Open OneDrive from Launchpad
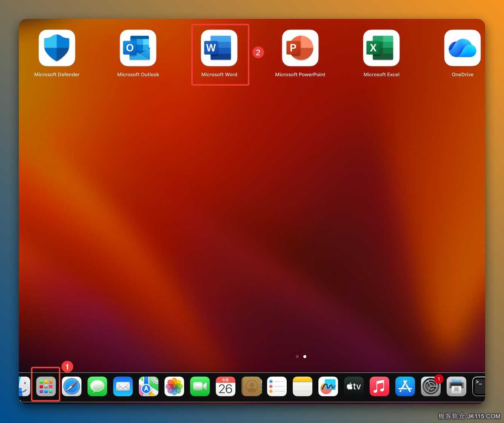This screenshot has height=423, width=504. (463, 48)
